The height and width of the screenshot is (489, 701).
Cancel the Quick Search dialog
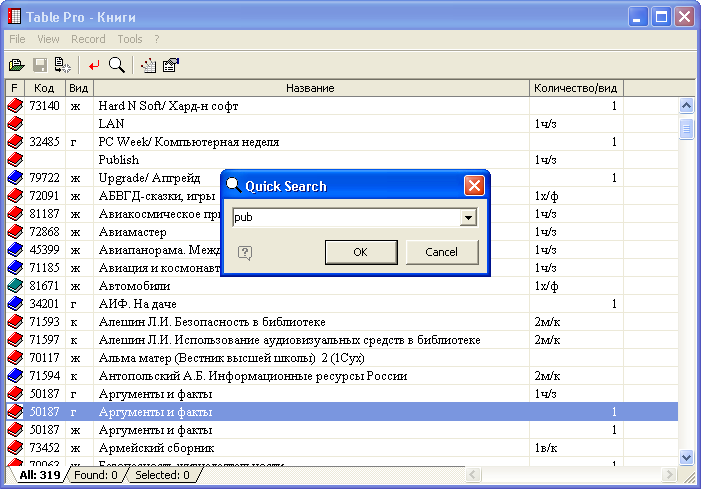441,252
